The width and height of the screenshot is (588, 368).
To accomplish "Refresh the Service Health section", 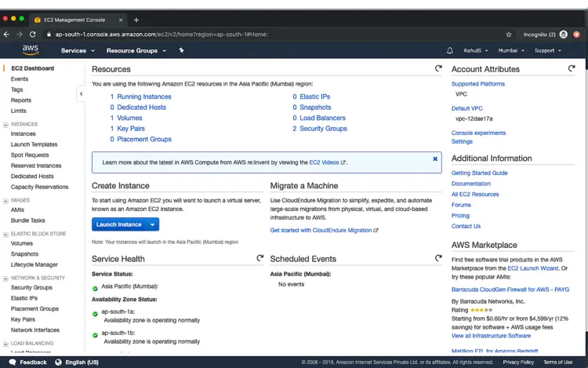I will (x=260, y=258).
